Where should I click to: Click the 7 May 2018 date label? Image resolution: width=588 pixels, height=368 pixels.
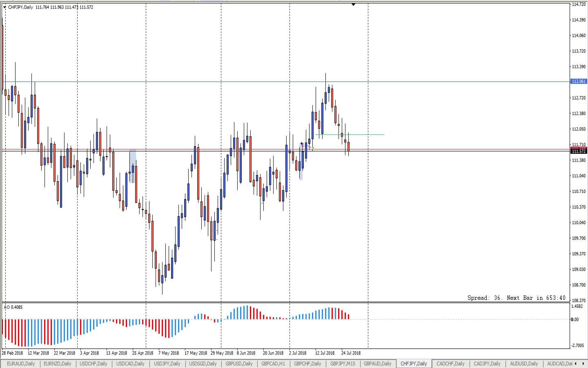(169, 353)
